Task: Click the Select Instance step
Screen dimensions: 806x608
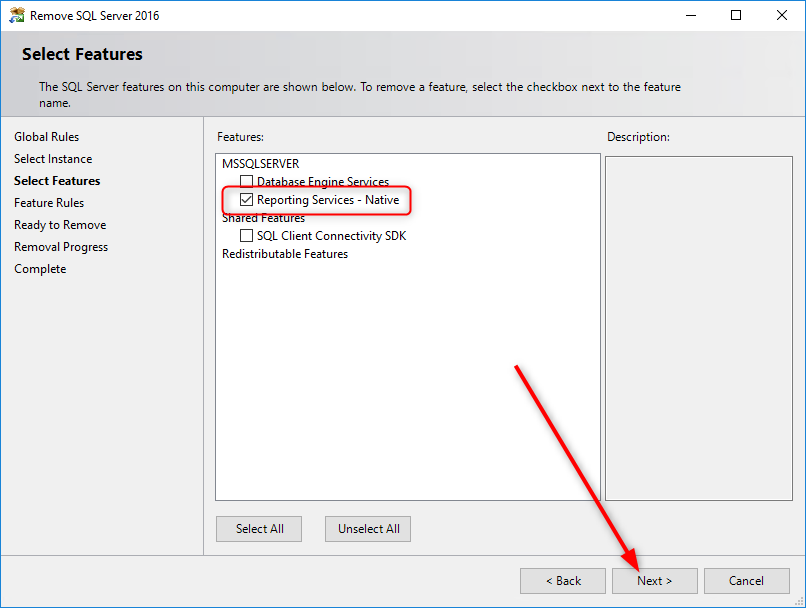Action: tap(53, 159)
